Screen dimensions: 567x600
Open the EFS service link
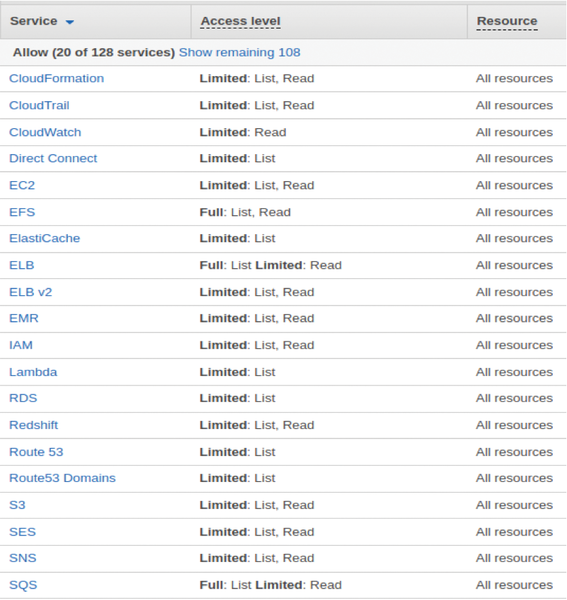pos(22,212)
